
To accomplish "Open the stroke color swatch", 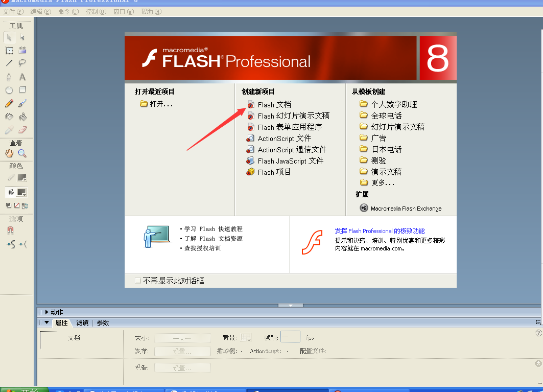I will coord(22,177).
